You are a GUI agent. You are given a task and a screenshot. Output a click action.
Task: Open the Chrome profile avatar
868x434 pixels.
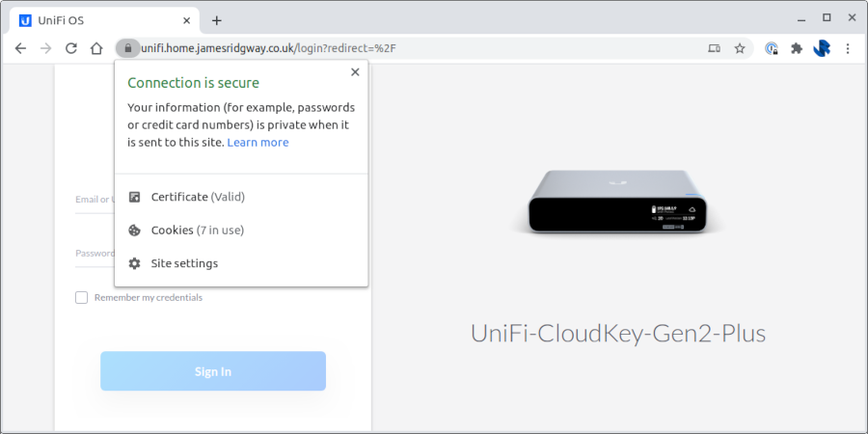coord(822,48)
